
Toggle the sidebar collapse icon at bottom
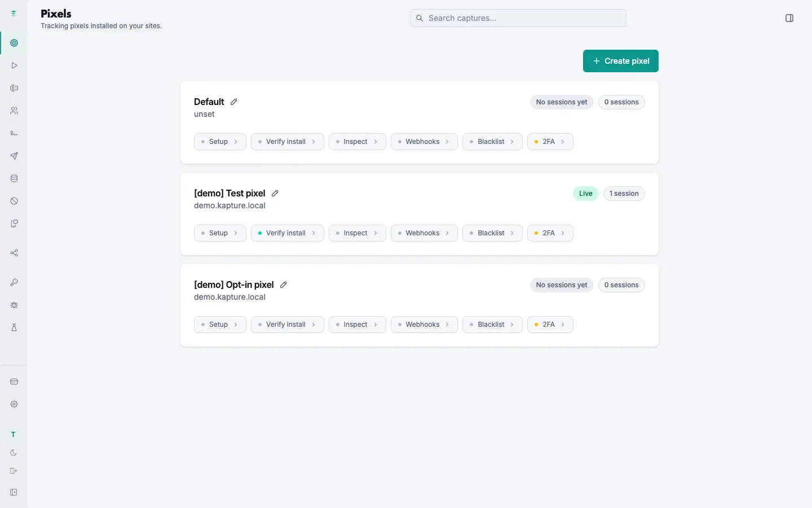click(14, 492)
